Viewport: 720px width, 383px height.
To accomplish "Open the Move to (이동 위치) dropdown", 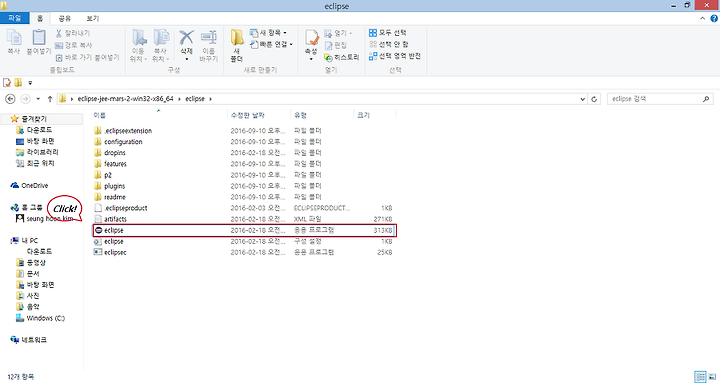I will click(138, 46).
